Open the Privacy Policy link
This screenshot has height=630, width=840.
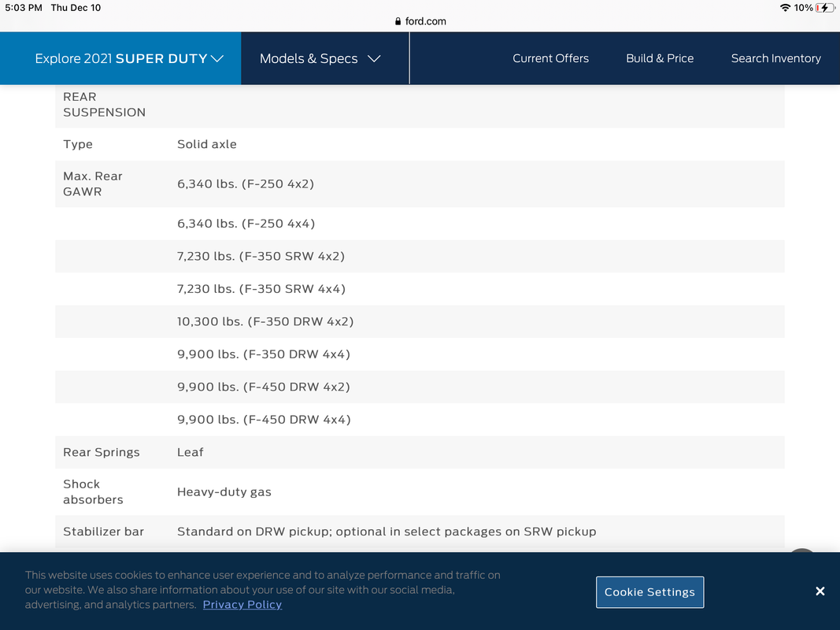[242, 604]
